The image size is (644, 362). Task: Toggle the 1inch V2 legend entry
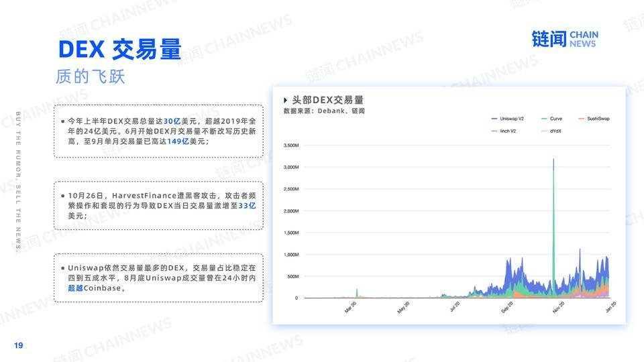pyautogui.click(x=504, y=131)
